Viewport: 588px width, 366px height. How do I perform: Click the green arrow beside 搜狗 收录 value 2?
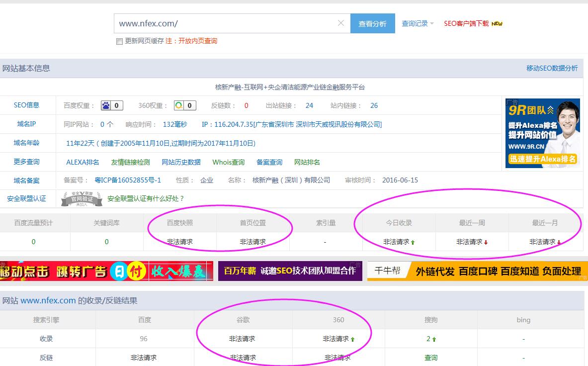pos(434,339)
